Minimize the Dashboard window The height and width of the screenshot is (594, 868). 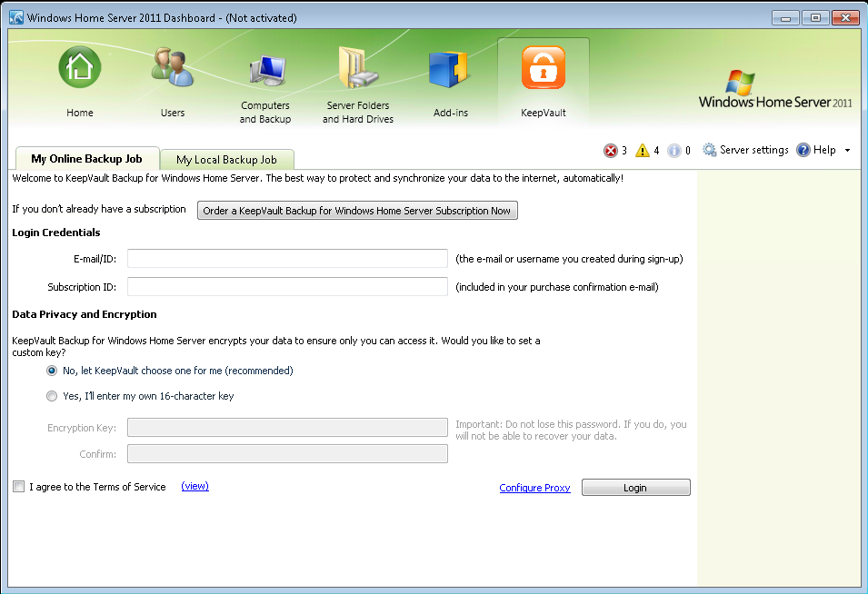[785, 18]
